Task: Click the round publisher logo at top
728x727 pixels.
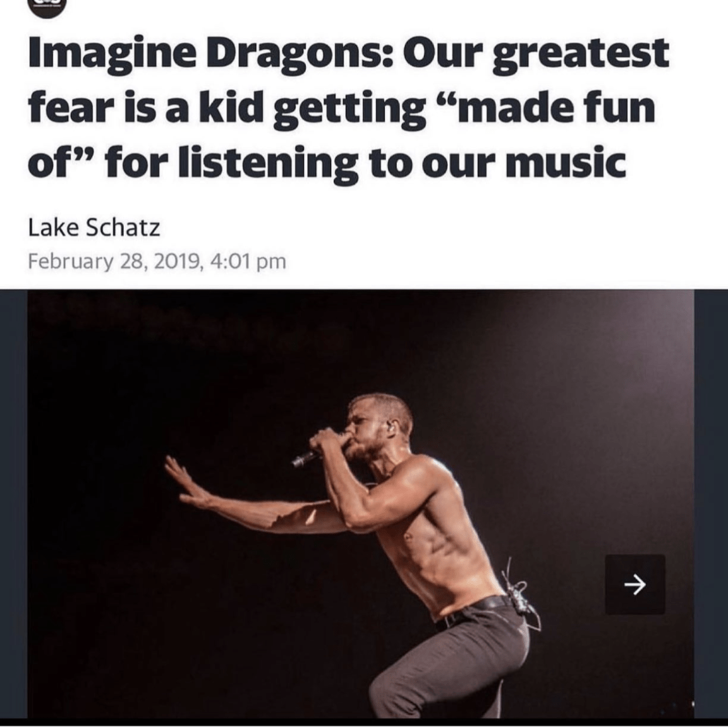Action: click(x=48, y=8)
